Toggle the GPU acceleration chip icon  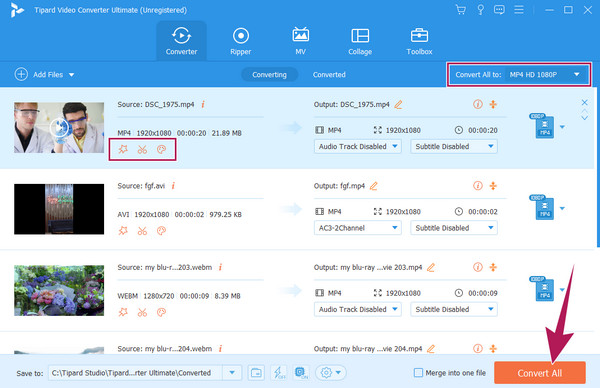[x=301, y=373]
